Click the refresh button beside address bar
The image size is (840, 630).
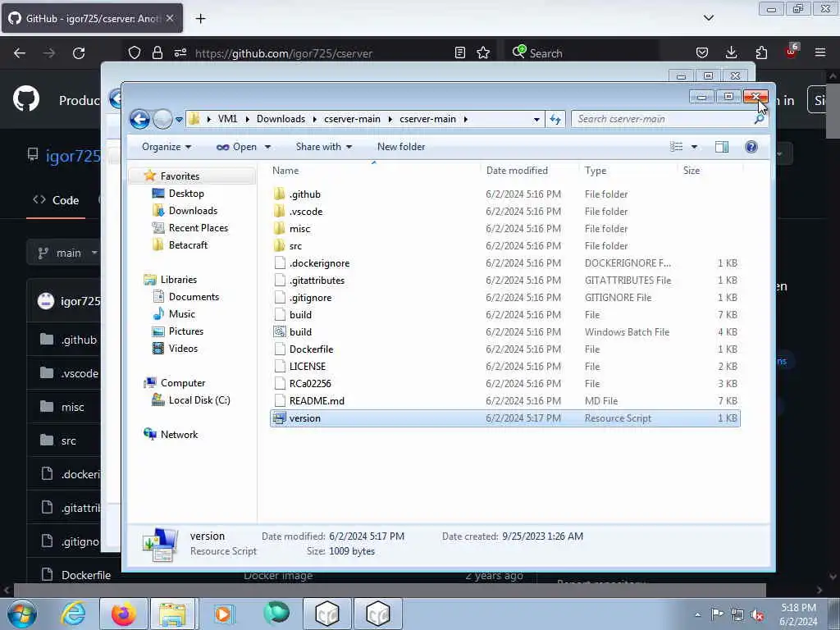pos(555,120)
